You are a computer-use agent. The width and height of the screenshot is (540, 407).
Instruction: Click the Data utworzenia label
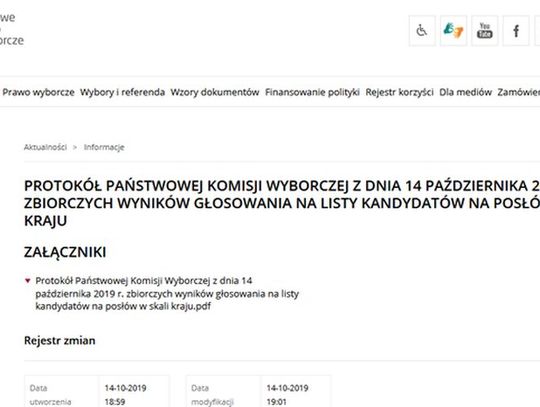50,395
